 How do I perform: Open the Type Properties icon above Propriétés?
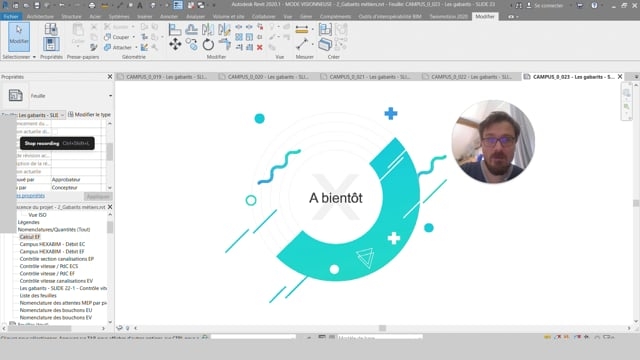(51, 29)
